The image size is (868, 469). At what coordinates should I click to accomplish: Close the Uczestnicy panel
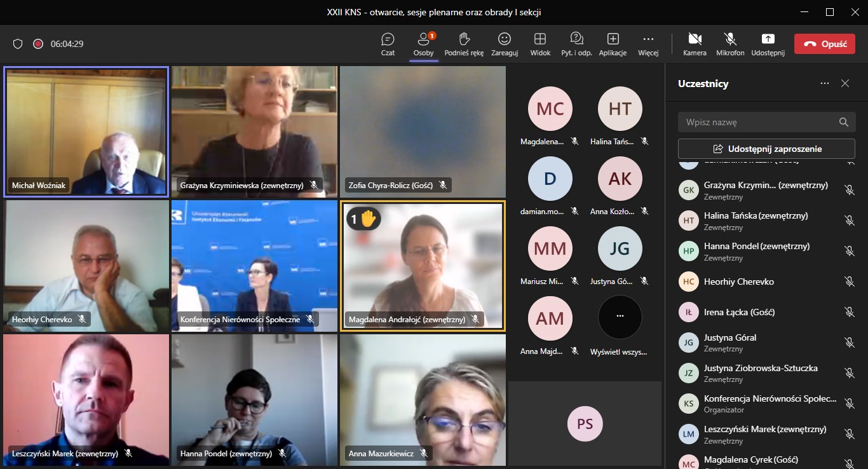[845, 83]
